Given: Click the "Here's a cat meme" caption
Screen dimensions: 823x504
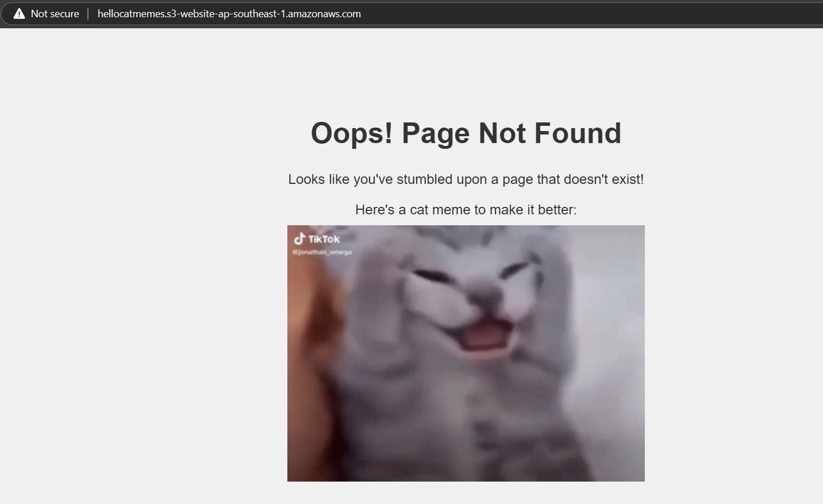Looking at the screenshot, I should [466, 210].
